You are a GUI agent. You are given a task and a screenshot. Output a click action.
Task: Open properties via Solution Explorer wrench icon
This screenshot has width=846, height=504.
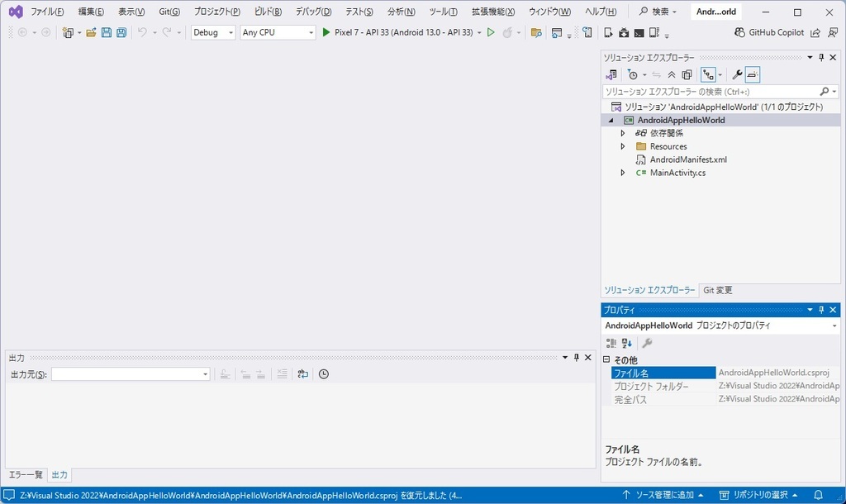736,74
